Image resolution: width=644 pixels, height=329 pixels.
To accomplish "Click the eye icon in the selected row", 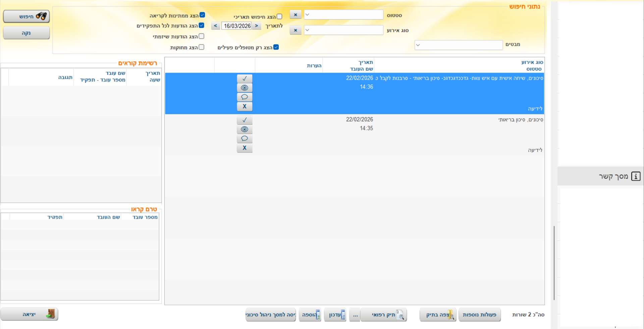I will pos(245,88).
